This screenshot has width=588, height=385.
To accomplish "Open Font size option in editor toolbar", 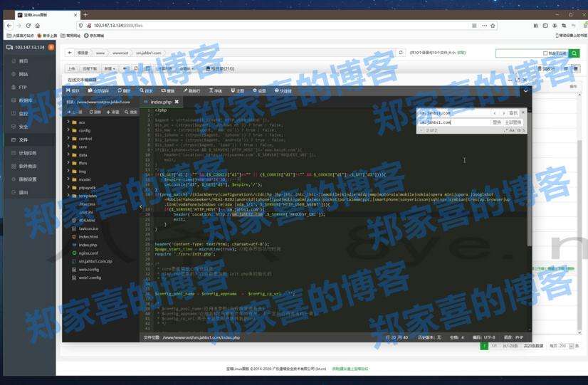I will click(x=216, y=90).
